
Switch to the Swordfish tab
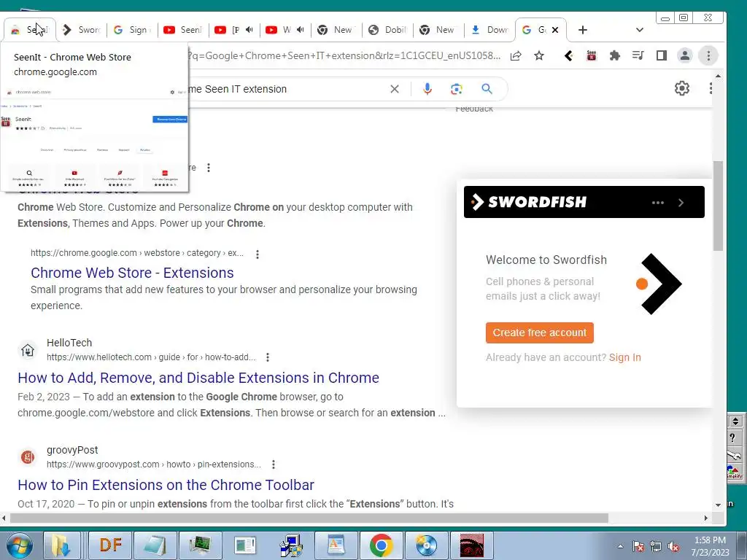[82, 30]
